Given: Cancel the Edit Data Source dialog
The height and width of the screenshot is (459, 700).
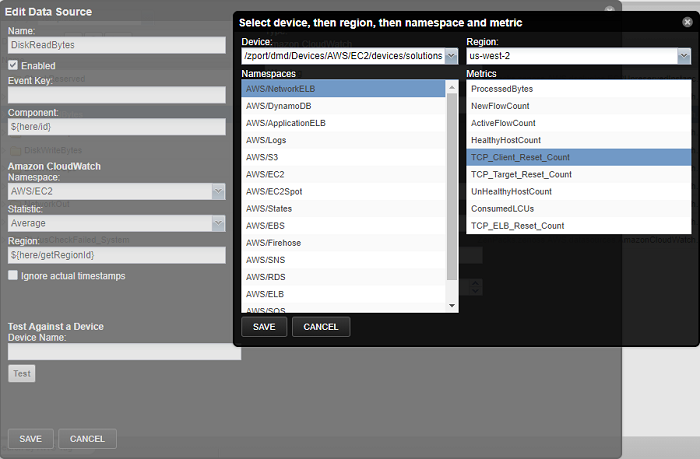Looking at the screenshot, I should 88,439.
